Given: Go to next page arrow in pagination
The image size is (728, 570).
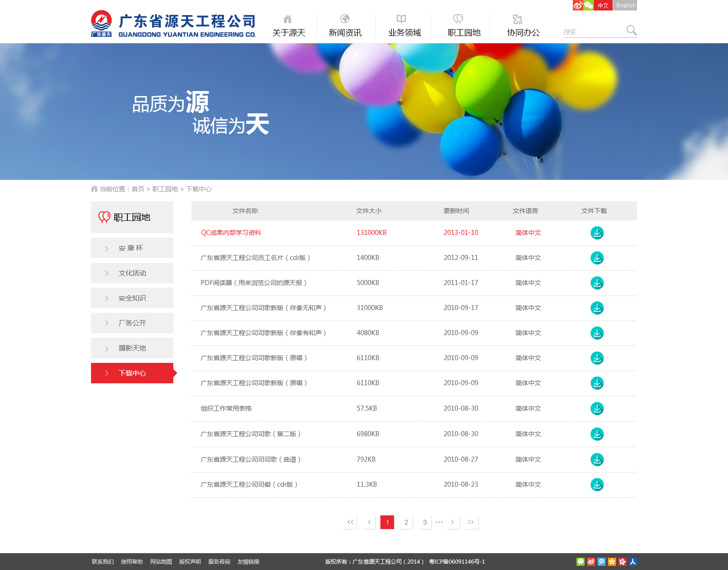Looking at the screenshot, I should click(453, 522).
